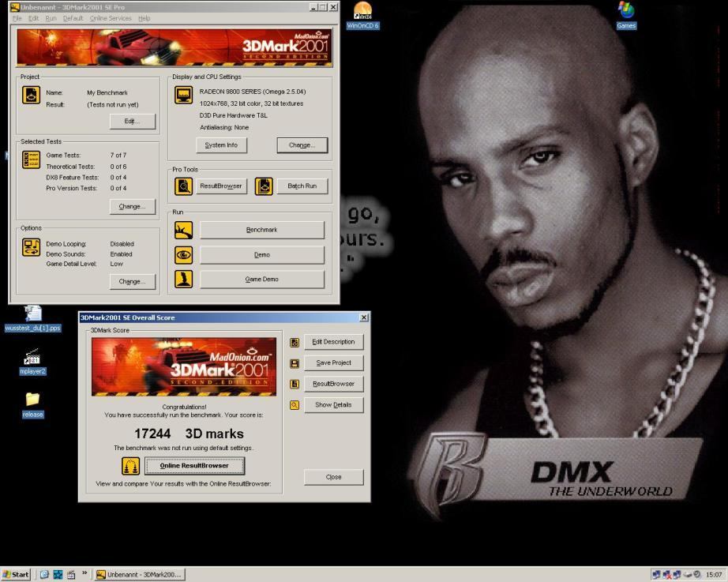
Task: Click the Display and CPU Settings monitor icon
Action: coord(183,96)
